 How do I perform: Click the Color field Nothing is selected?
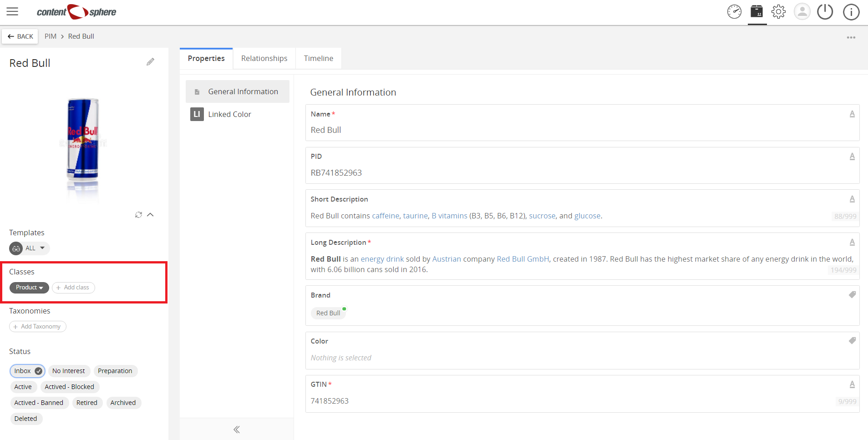[341, 358]
